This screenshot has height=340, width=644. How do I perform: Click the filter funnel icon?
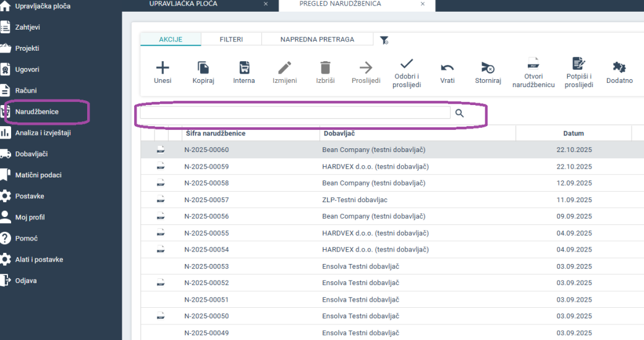[x=384, y=40]
